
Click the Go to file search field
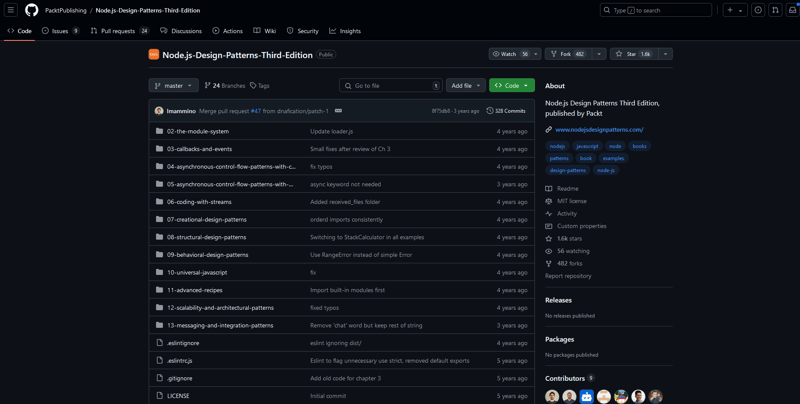click(x=390, y=86)
